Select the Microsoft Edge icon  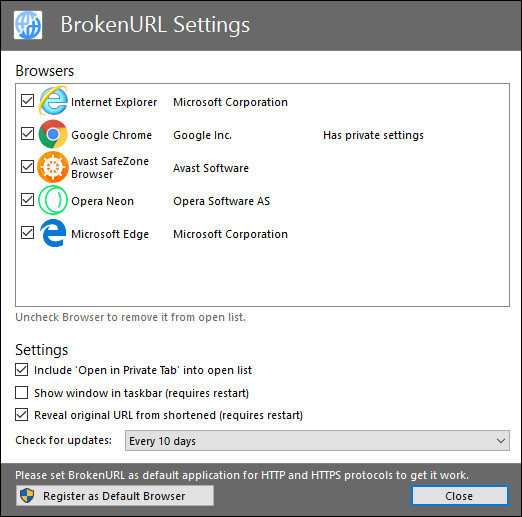click(53, 233)
